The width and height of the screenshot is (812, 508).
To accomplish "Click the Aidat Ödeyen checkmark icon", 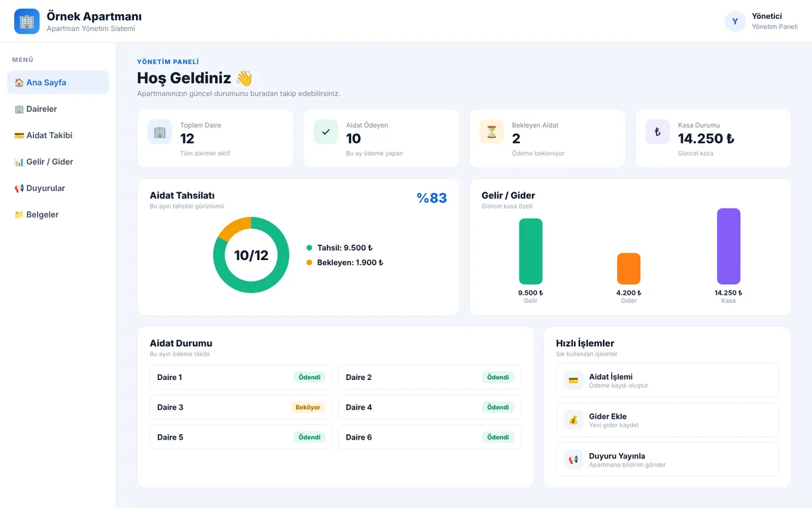I will tap(325, 132).
